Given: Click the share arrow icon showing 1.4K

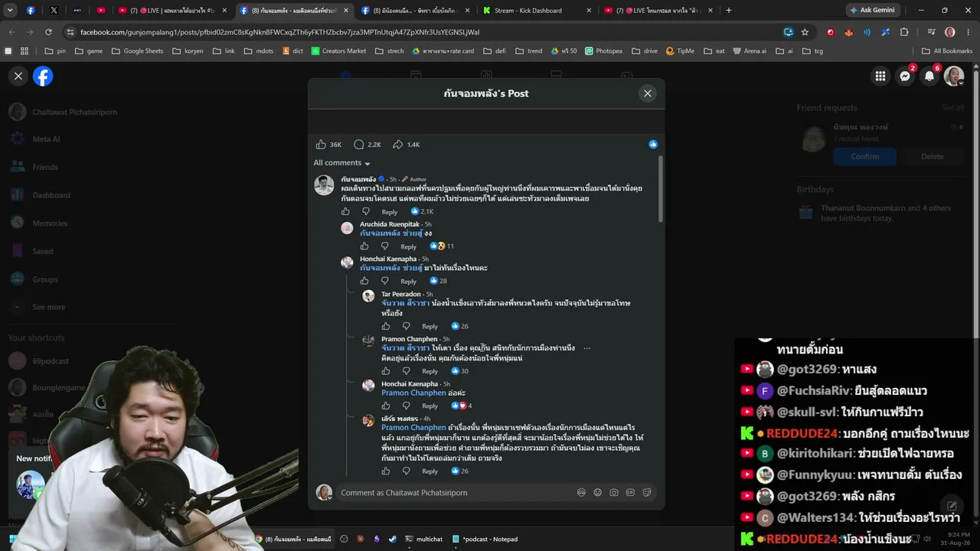Looking at the screenshot, I should (398, 145).
